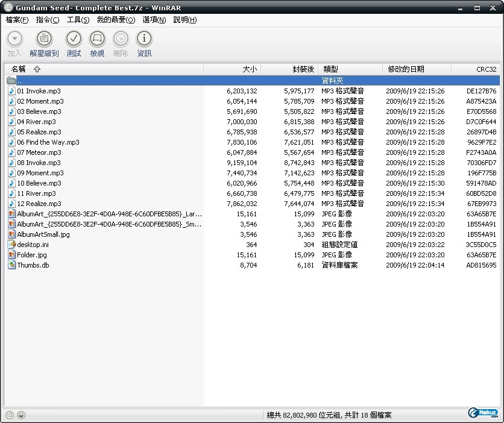504x423 pixels.
Task: Click the 刪除 (Delete) toolbar icon
Action: pos(121,39)
